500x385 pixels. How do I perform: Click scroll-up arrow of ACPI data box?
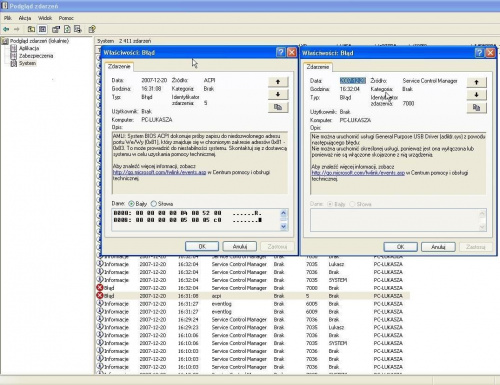pos(283,213)
